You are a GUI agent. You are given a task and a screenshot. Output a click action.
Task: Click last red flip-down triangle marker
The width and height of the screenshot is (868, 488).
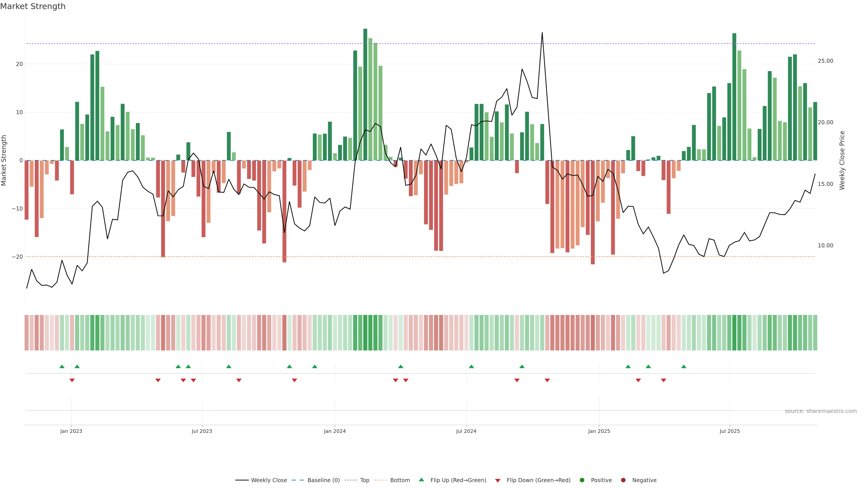(663, 380)
